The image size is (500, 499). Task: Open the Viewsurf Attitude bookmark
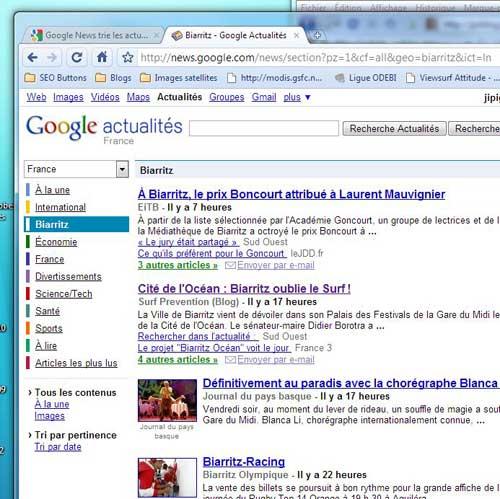pos(452,78)
